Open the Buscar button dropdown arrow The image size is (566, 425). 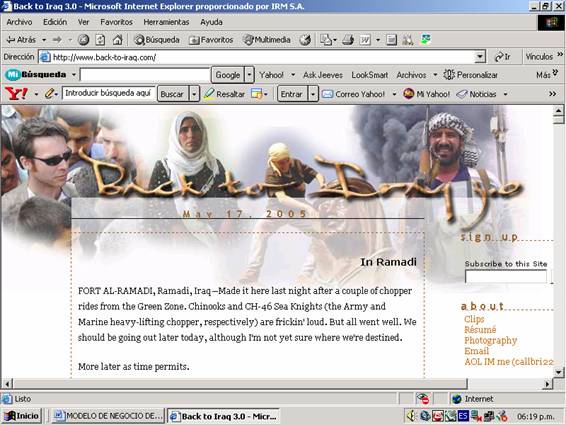coord(194,94)
